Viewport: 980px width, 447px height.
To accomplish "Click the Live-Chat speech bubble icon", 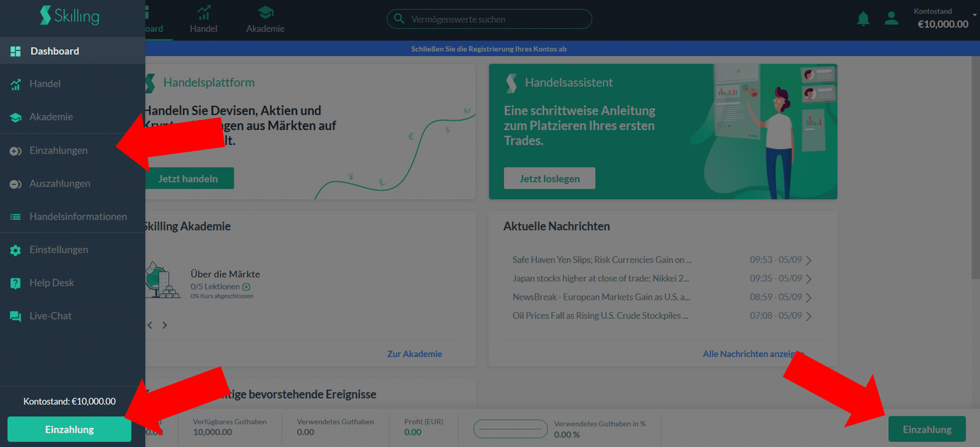I will tap(15, 316).
